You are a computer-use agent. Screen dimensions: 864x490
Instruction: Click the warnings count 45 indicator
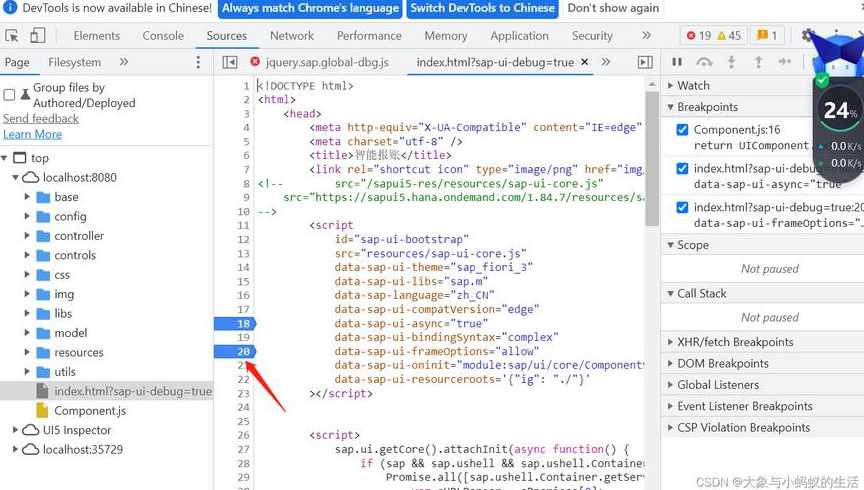(x=730, y=36)
